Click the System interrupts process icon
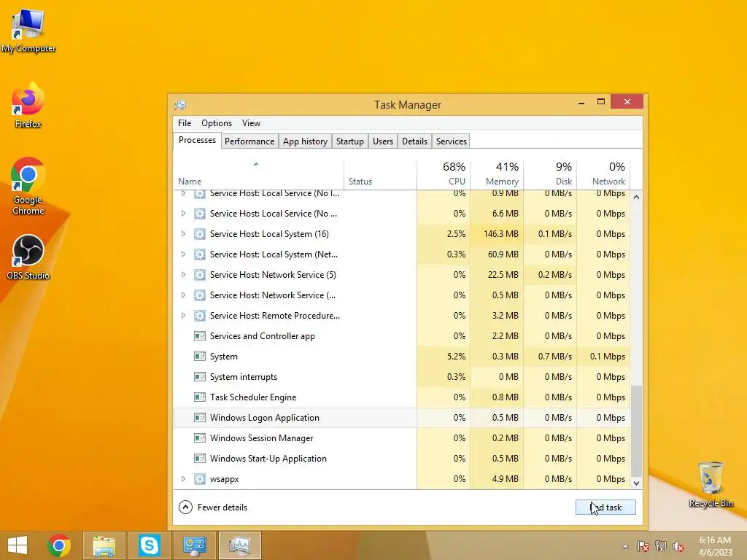Image resolution: width=747 pixels, height=560 pixels. (x=200, y=377)
